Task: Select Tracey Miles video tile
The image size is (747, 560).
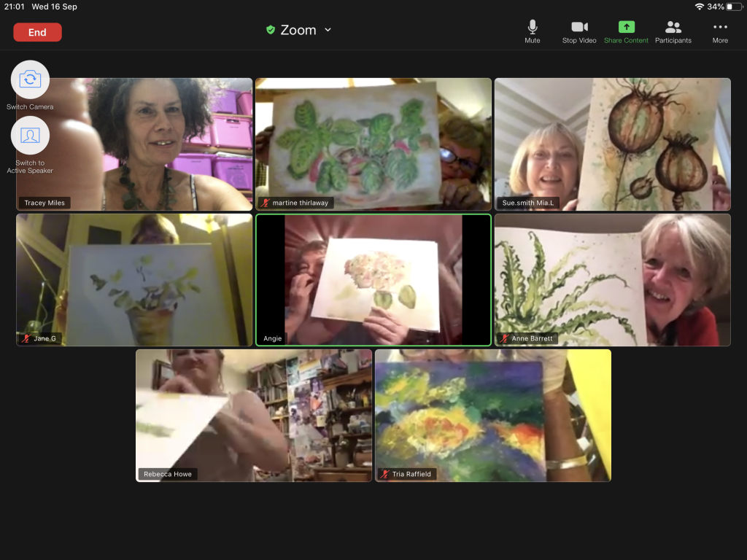Action: tap(134, 144)
